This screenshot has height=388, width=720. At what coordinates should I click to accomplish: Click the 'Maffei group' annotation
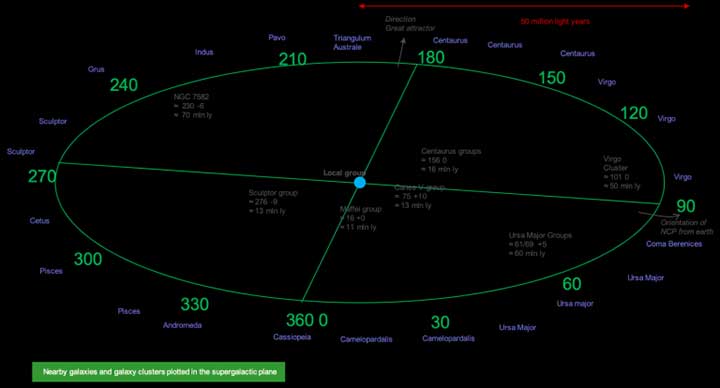tap(360, 218)
